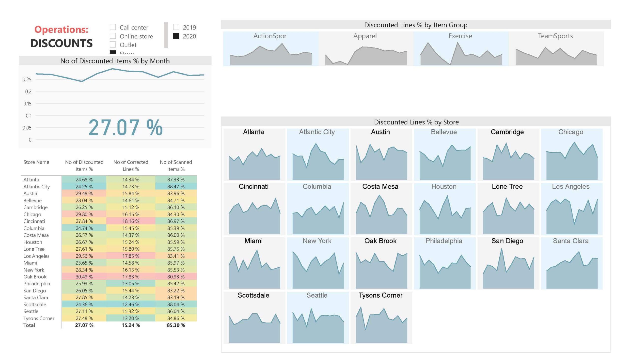This screenshot has width=630, height=364.
Task: Sort by No of Discounted Items % header
Action: (84, 166)
